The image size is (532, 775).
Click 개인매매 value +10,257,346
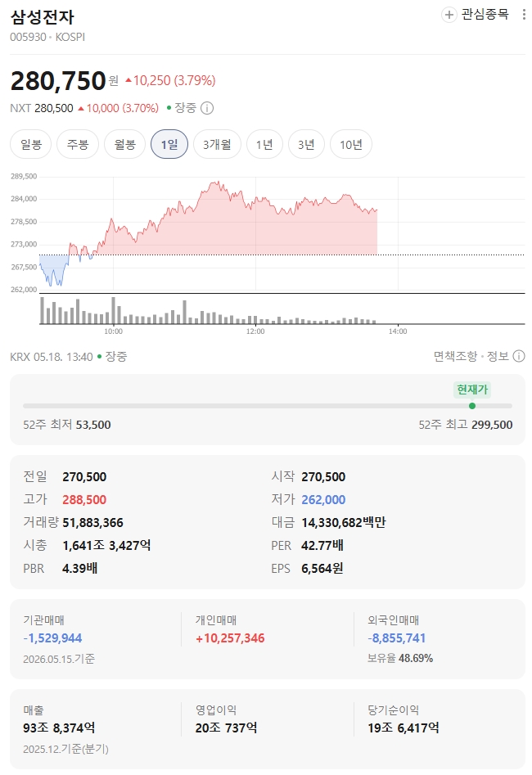[x=230, y=638]
